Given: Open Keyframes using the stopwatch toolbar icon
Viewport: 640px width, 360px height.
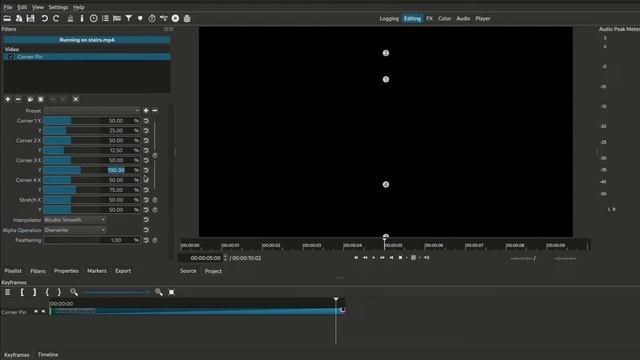Looking at the screenshot, I should tap(152, 18).
